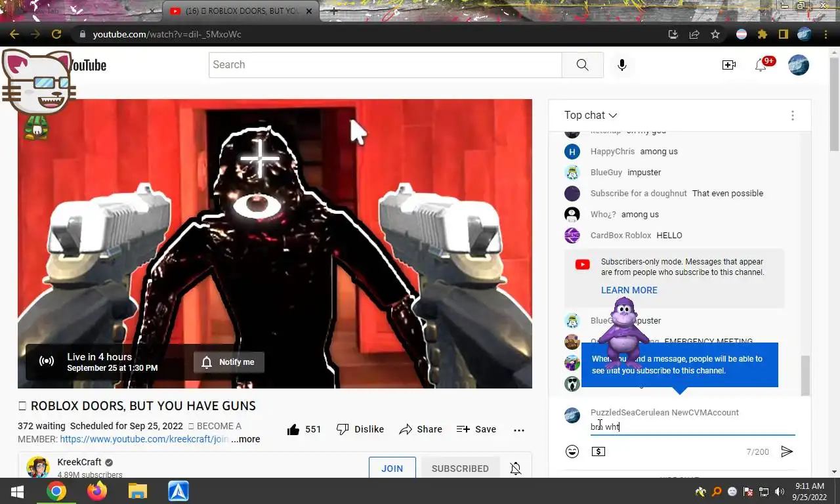Open Chrome from the Windows taskbar
The width and height of the screenshot is (840, 504).
pos(56,491)
